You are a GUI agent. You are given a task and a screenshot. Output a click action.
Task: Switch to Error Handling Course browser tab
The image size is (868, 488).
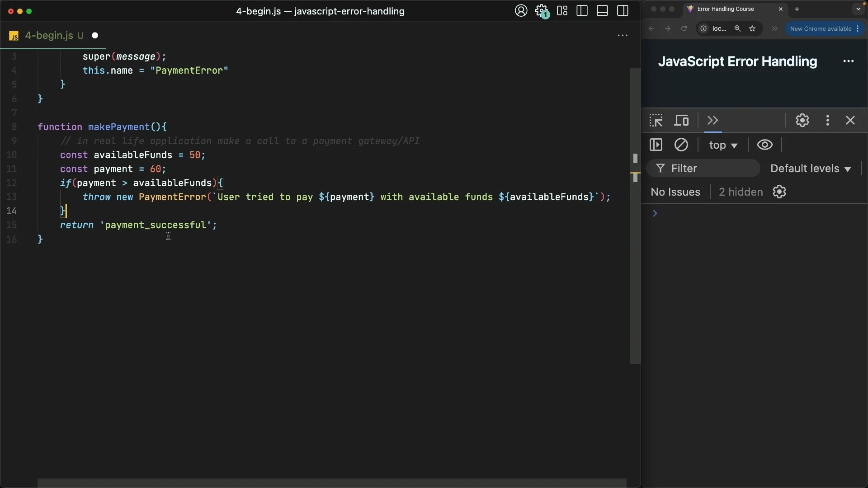pyautogui.click(x=725, y=9)
